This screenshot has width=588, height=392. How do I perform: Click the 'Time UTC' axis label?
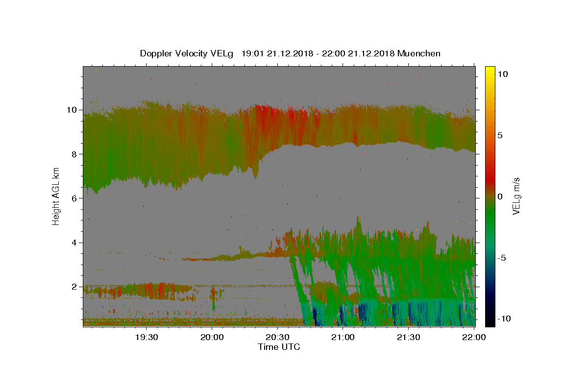coord(279,347)
